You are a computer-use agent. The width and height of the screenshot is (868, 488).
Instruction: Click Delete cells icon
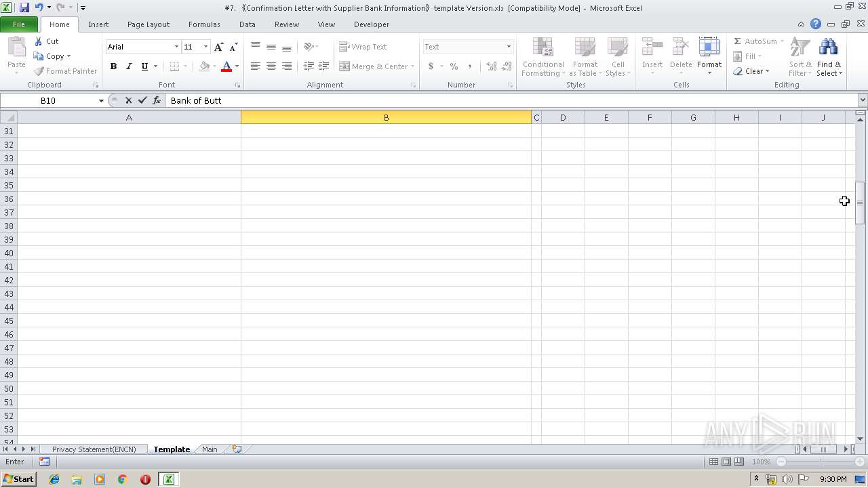pos(681,47)
